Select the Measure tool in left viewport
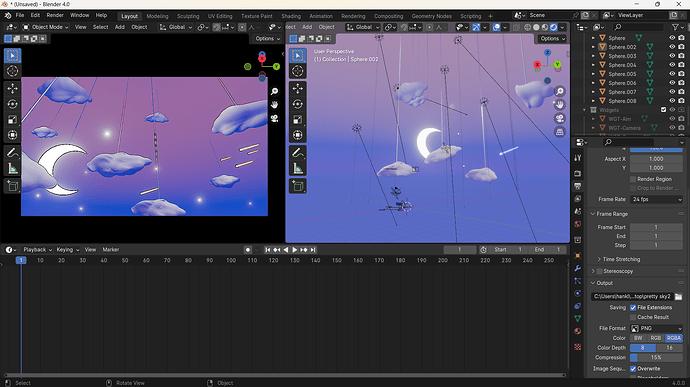This screenshot has width=690, height=387. (12, 169)
